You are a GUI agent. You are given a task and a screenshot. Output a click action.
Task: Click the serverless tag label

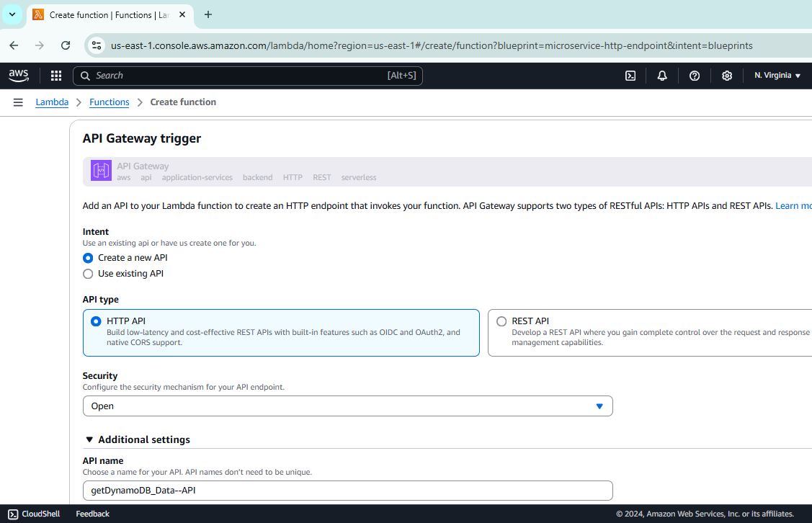pyautogui.click(x=359, y=177)
